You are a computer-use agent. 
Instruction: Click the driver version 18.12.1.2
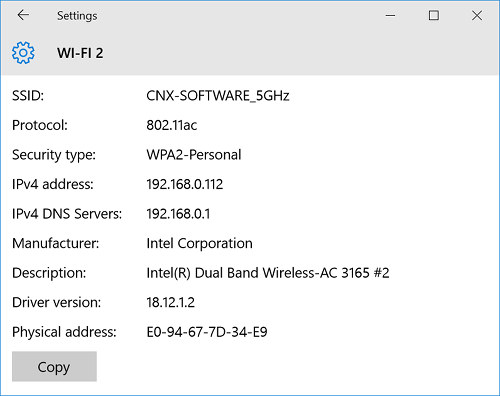click(170, 303)
